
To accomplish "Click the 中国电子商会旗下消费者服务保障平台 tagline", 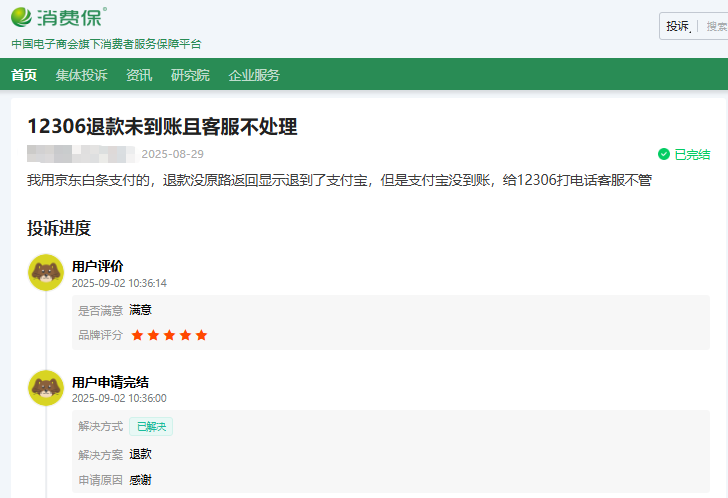I will [106, 44].
